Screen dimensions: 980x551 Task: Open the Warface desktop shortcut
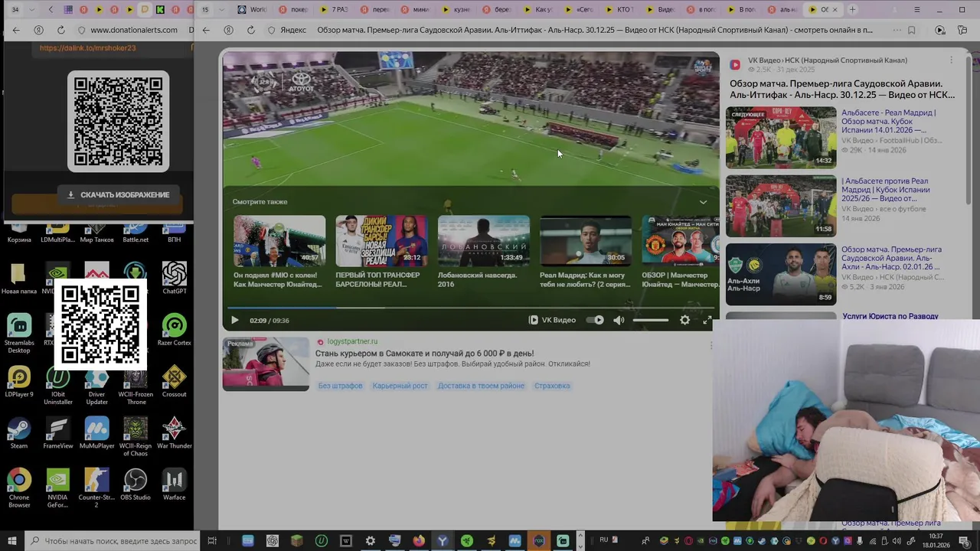(174, 484)
